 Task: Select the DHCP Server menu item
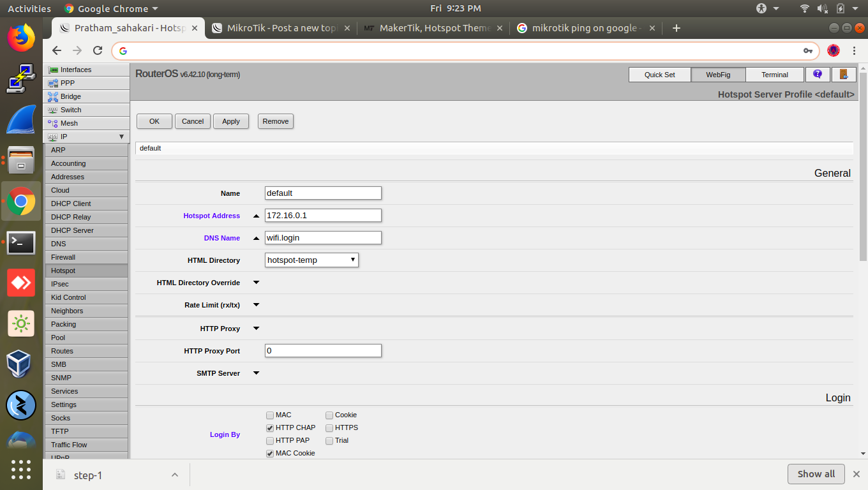coord(86,230)
